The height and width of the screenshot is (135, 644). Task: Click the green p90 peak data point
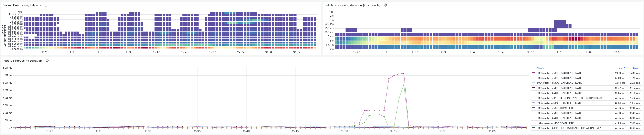point(404,85)
